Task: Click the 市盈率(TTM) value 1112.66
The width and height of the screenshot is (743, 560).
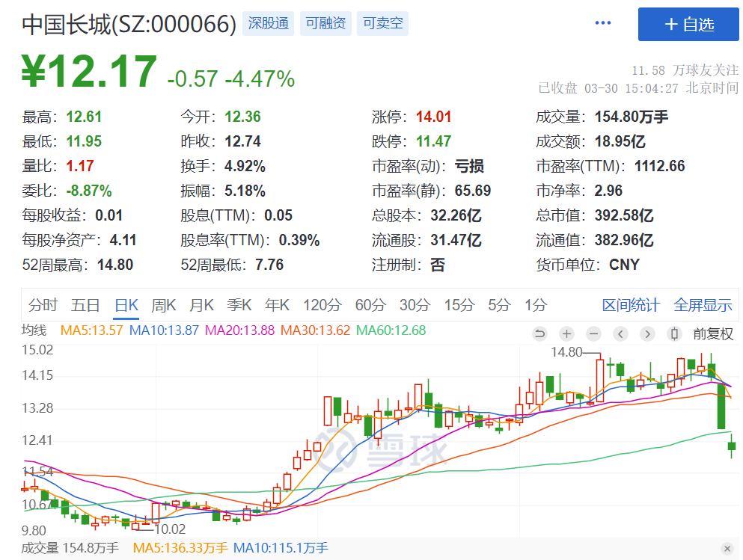Action: click(x=660, y=166)
